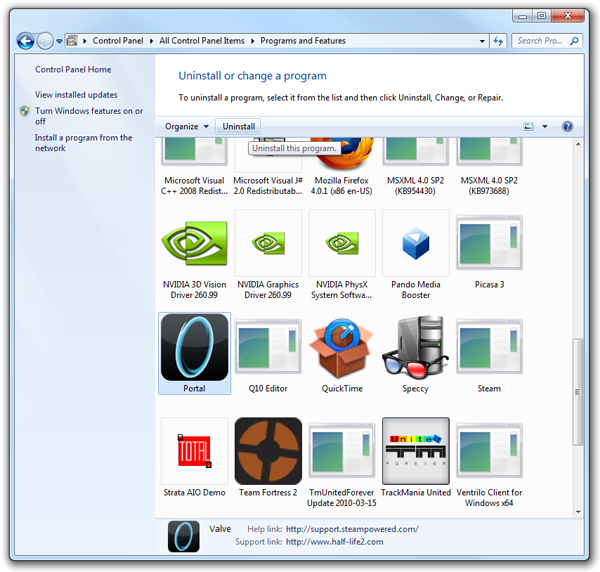
Task: Click the Valve publisher name
Action: (x=220, y=529)
